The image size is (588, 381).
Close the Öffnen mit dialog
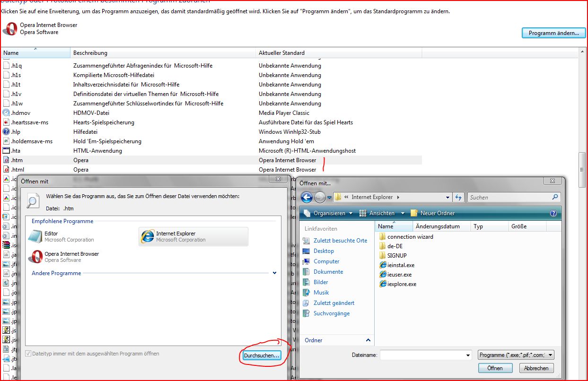pos(279,180)
